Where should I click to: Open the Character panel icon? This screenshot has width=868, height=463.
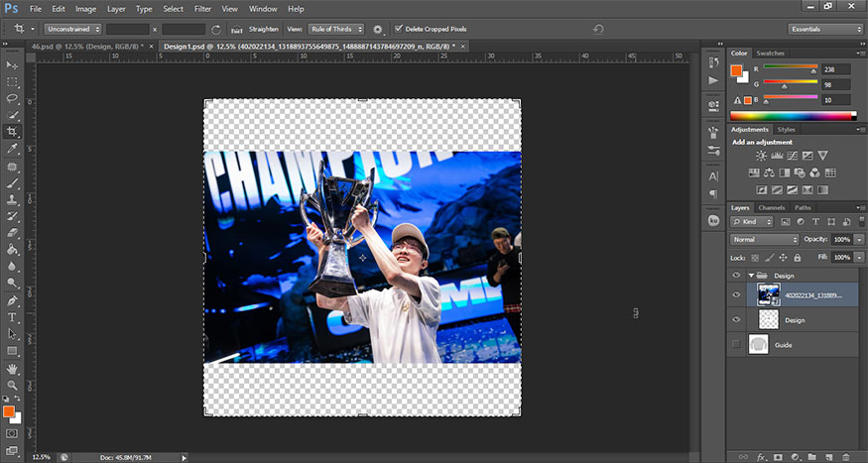pos(713,176)
